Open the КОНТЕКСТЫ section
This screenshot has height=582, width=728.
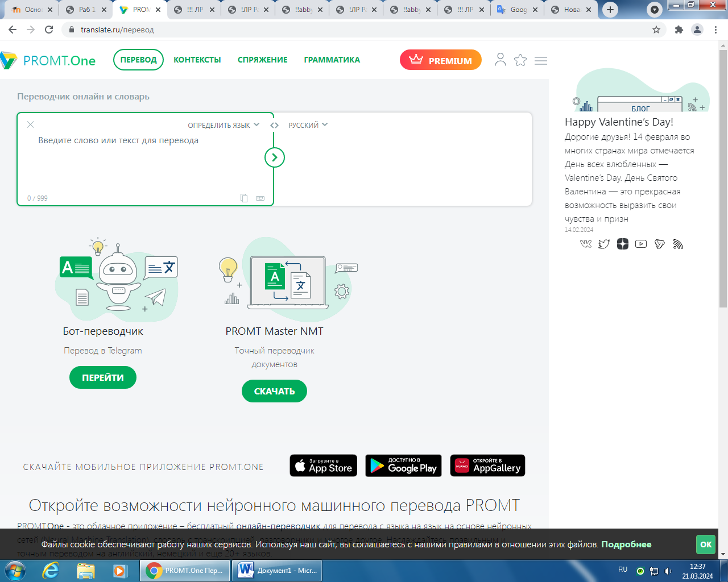point(197,60)
